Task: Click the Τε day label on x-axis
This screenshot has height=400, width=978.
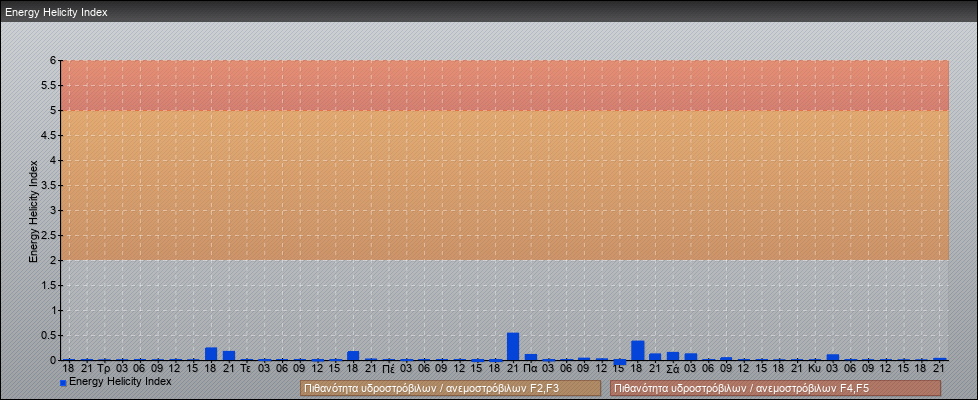Action: coord(246,369)
